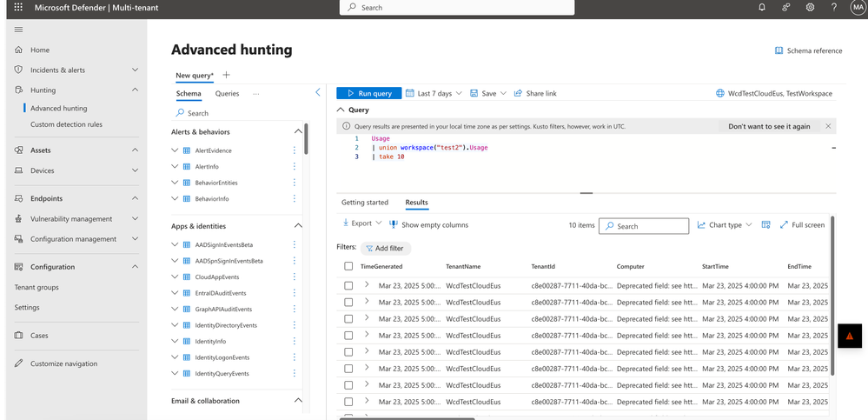Open Advanced hunting in sidebar

pyautogui.click(x=59, y=109)
